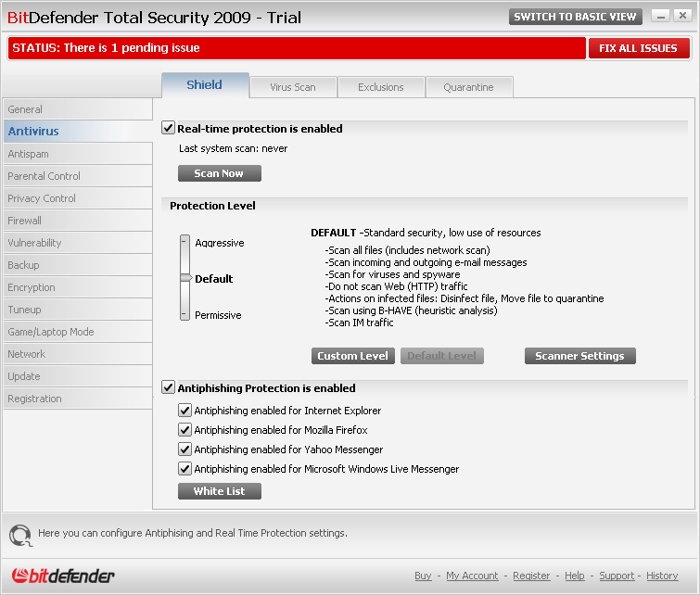
Task: Go to Parental Control section
Action: (x=78, y=176)
